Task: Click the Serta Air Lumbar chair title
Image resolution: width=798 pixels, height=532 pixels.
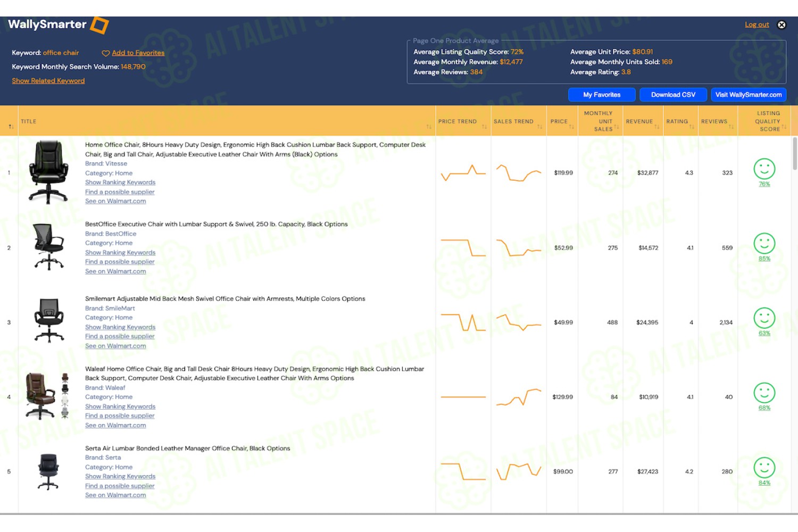Action: [188, 448]
